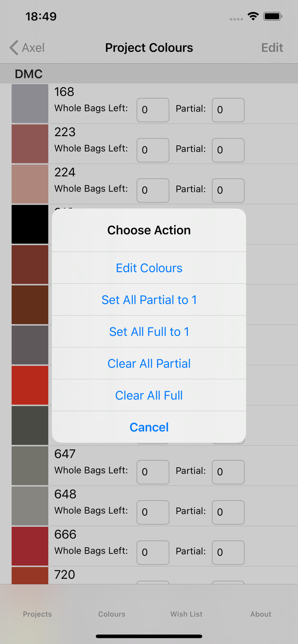This screenshot has width=298, height=644.
Task: Select Edit Colours in action sheet
Action: coord(149,268)
